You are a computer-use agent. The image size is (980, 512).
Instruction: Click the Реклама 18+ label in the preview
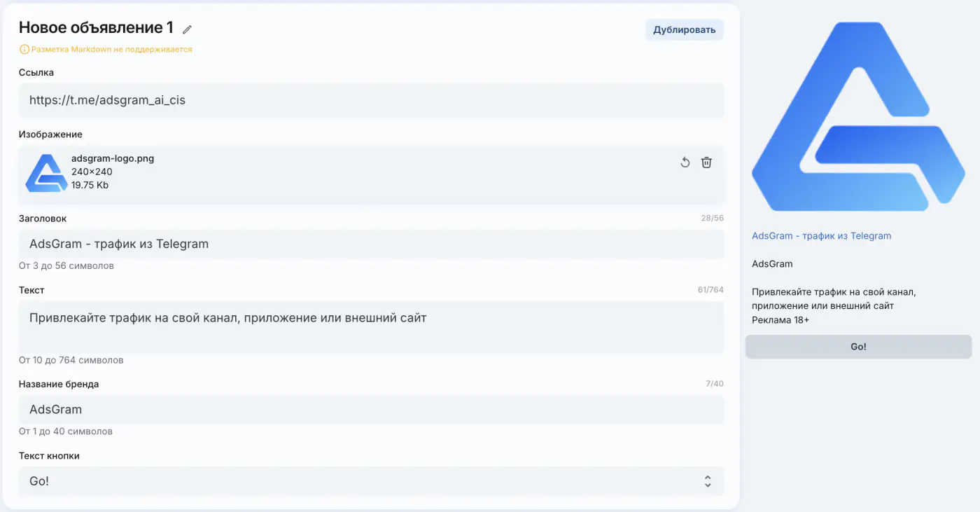coord(780,320)
